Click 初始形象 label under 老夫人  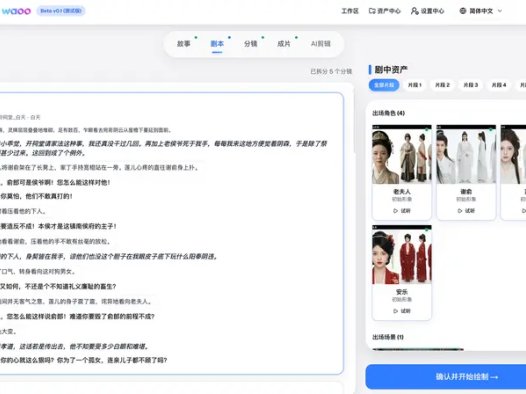pos(402,199)
